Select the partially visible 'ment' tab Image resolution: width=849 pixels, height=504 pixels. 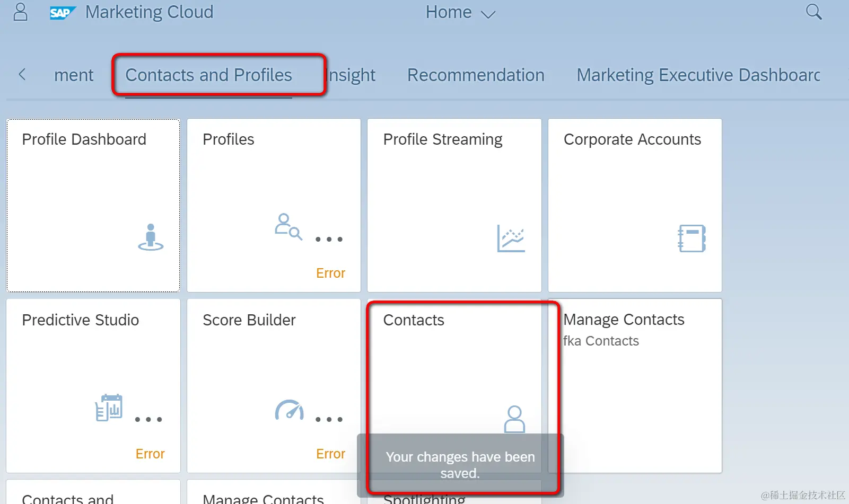[x=74, y=75]
